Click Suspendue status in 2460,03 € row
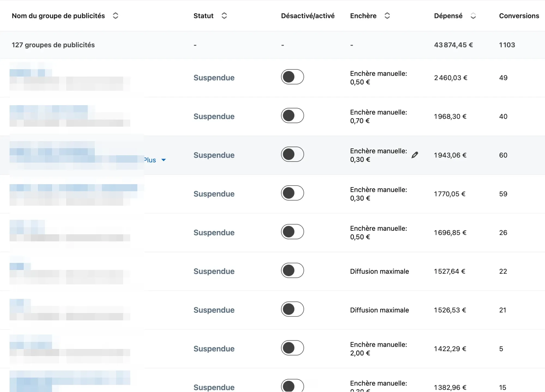The width and height of the screenshot is (545, 392). click(x=214, y=78)
